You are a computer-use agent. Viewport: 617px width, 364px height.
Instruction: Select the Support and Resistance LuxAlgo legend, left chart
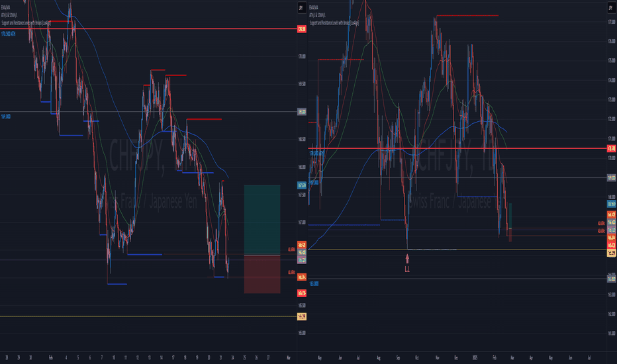(x=26, y=23)
